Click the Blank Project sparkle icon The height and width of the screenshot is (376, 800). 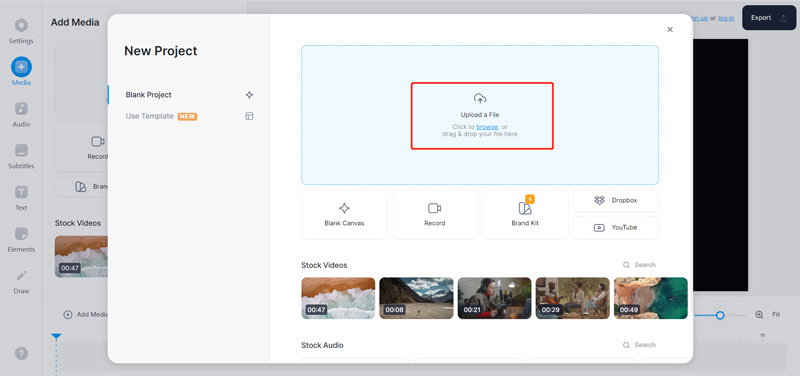pyautogui.click(x=249, y=95)
